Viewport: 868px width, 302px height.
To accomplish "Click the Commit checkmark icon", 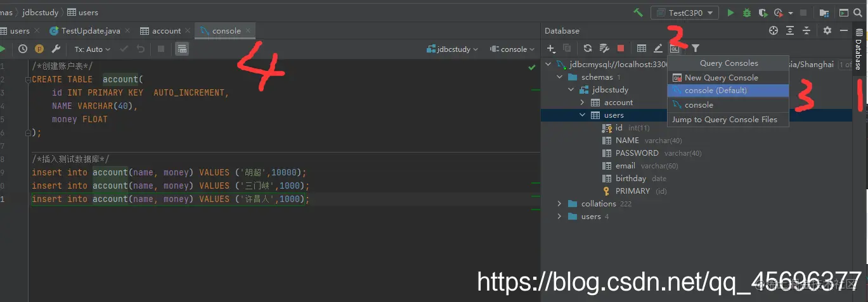I will 124,49.
